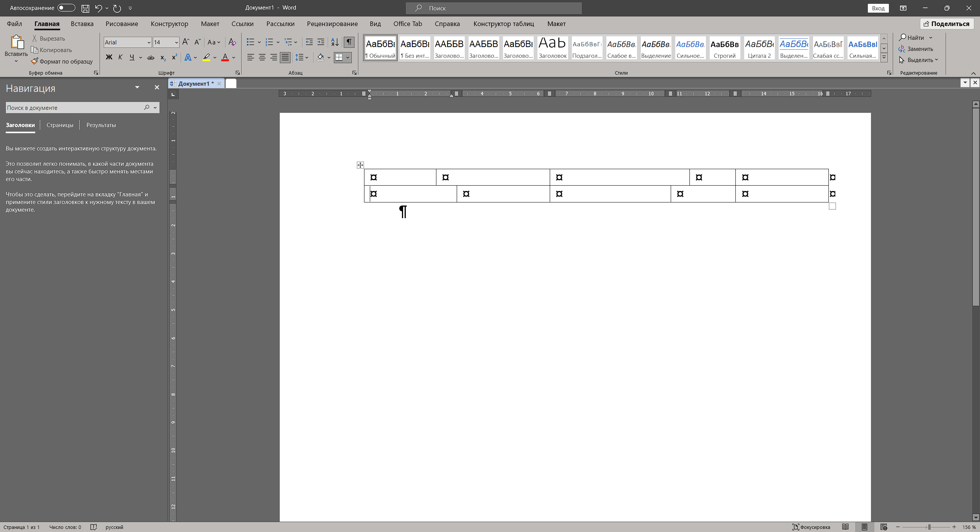Apply bold formatting with Ж button
This screenshot has width=980, height=532.
click(x=109, y=57)
